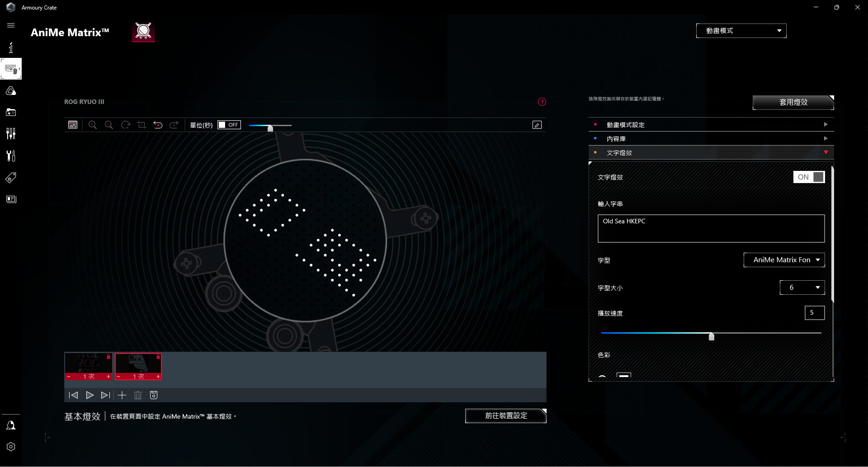Viewport: 868px width, 467px height.
Task: Turn off the 文字燈效 ON switch
Action: 809,177
